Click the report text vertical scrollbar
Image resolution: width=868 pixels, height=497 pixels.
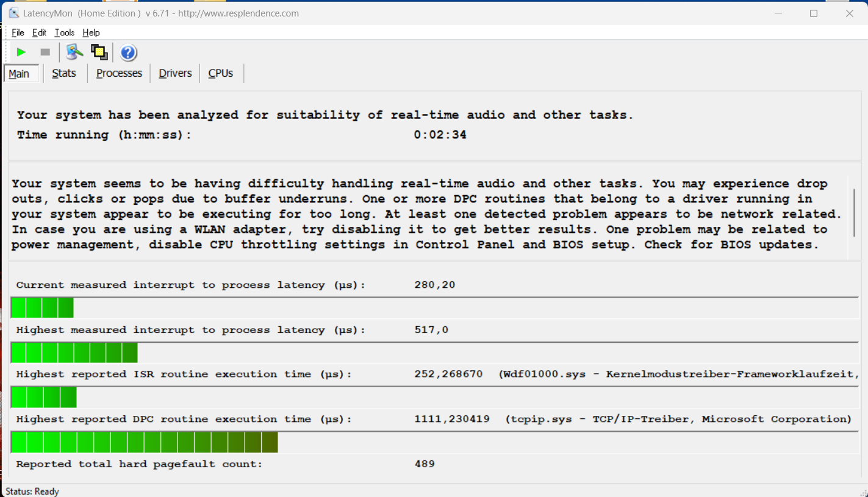coord(853,213)
